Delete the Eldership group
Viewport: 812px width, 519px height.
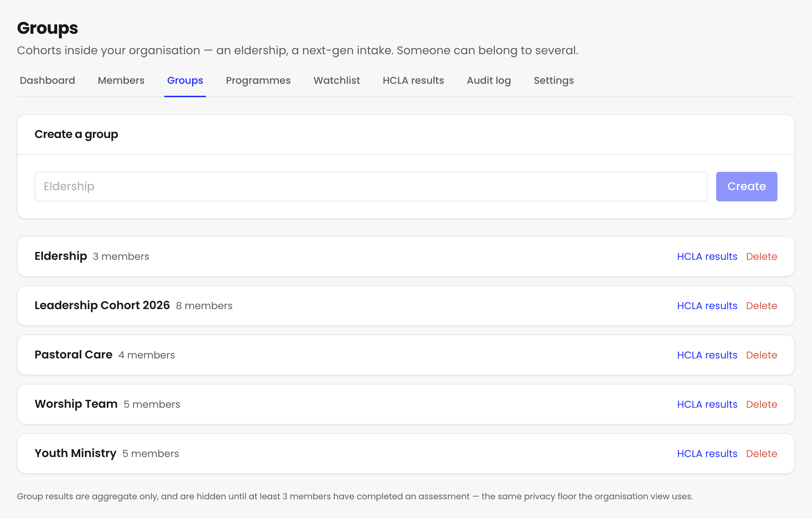pyautogui.click(x=761, y=256)
